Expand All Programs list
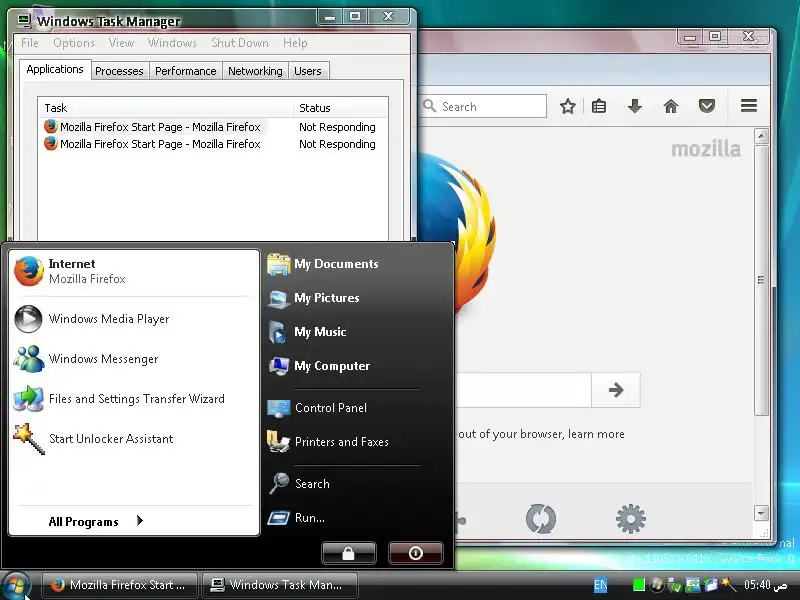Image resolution: width=800 pixels, height=600 pixels. coord(96,521)
